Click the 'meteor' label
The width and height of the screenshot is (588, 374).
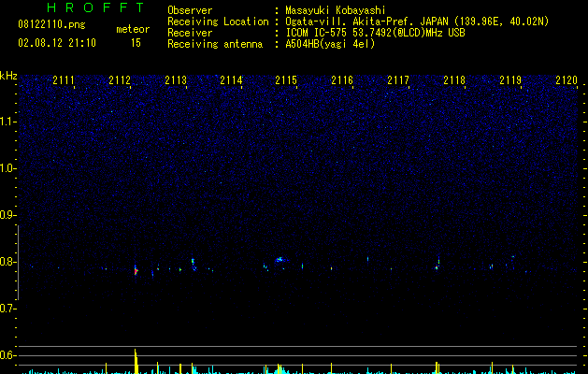[x=133, y=29]
